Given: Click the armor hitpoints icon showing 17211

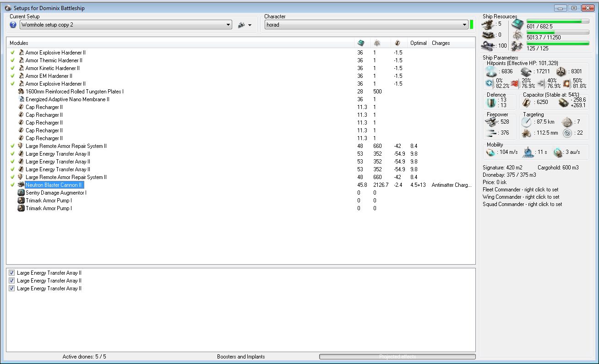Looking at the screenshot, I should pos(526,71).
